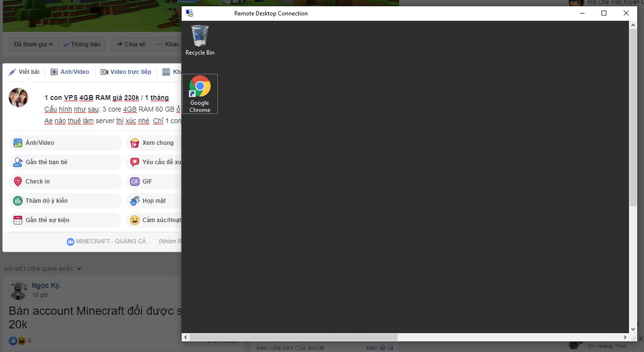This screenshot has width=644, height=352.
Task: Maximize the Remote Desktop Connection window
Action: point(604,14)
